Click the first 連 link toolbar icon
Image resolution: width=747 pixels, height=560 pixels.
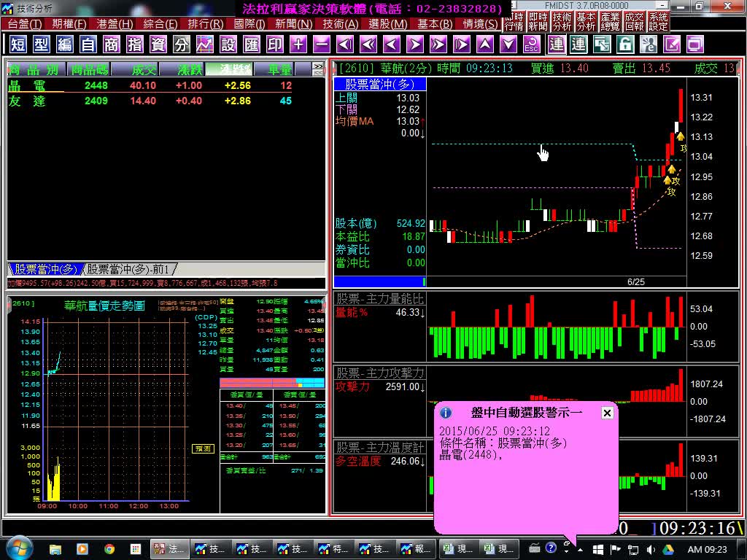tap(555, 44)
